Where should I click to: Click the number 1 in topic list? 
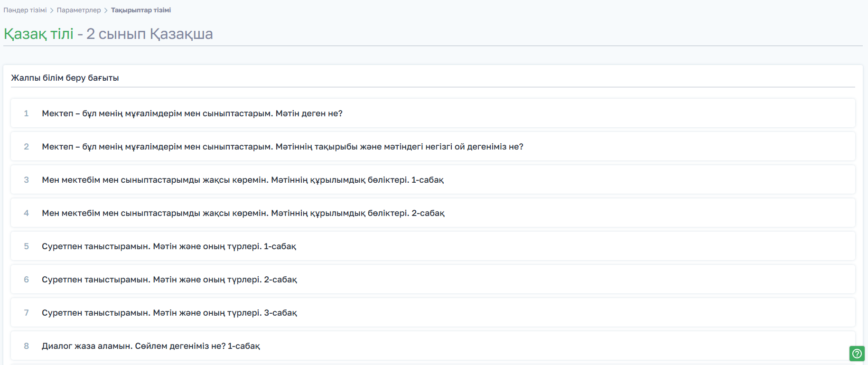tap(27, 113)
